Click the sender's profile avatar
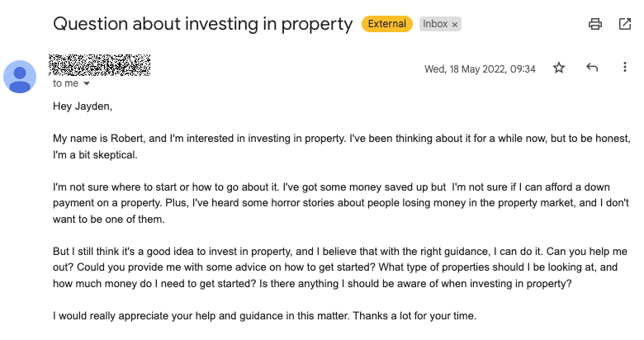 click(20, 77)
